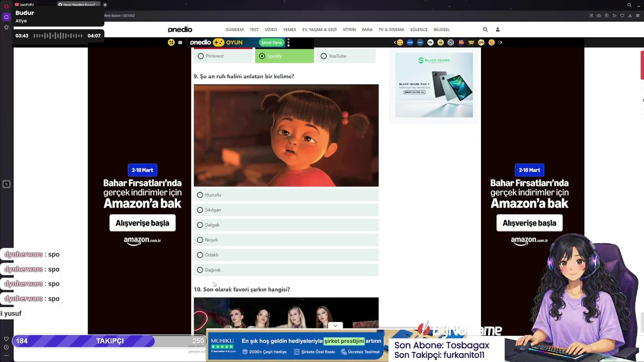Collapse the bottom MUHIKU ad with chevron
This screenshot has width=644, height=362.
(x=335, y=325)
